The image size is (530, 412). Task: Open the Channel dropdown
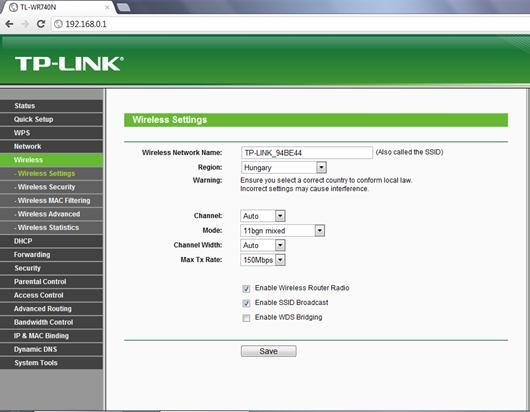point(263,216)
